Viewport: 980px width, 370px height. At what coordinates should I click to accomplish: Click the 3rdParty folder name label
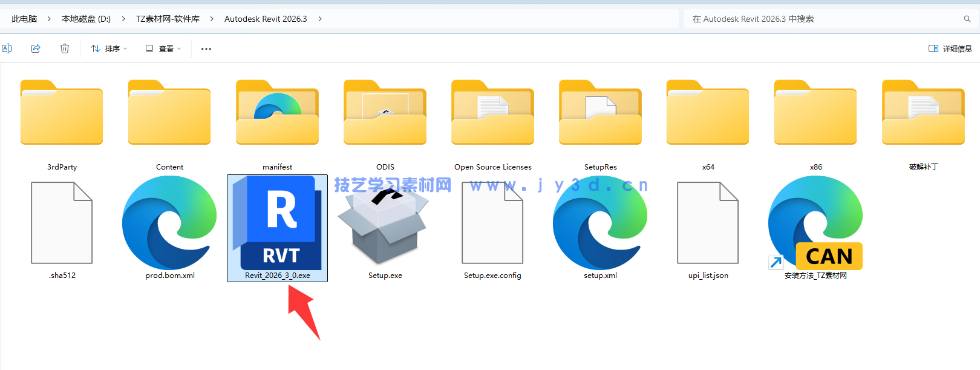point(62,167)
